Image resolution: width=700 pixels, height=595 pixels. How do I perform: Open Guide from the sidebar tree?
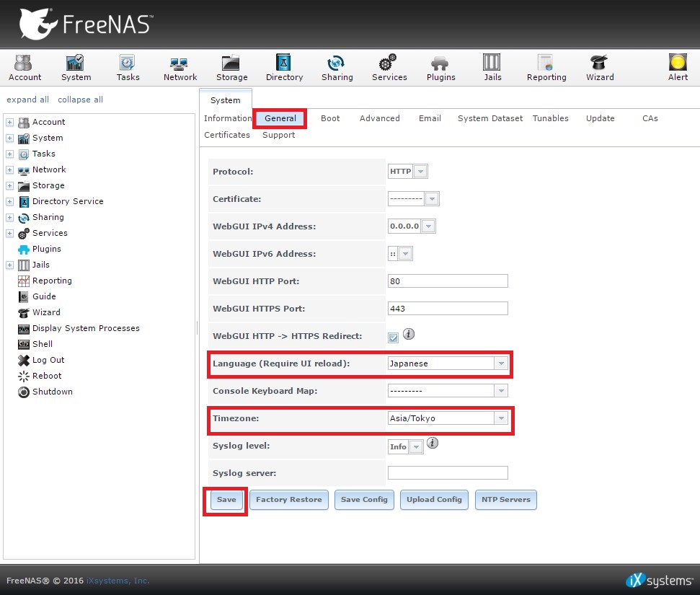coord(44,296)
